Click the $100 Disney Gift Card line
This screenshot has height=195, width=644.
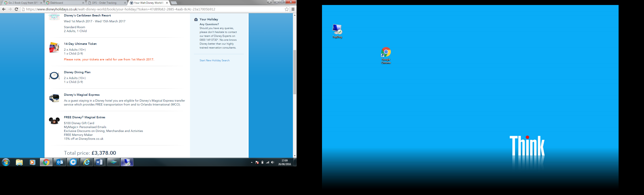coord(79,123)
